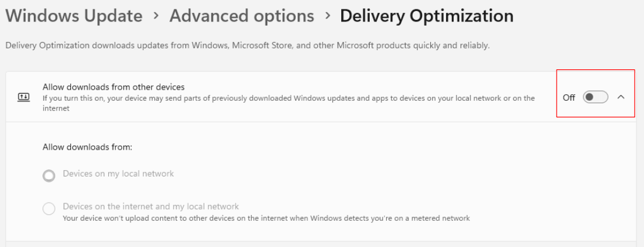Click the description below Allow downloads from other devices

pyautogui.click(x=288, y=98)
